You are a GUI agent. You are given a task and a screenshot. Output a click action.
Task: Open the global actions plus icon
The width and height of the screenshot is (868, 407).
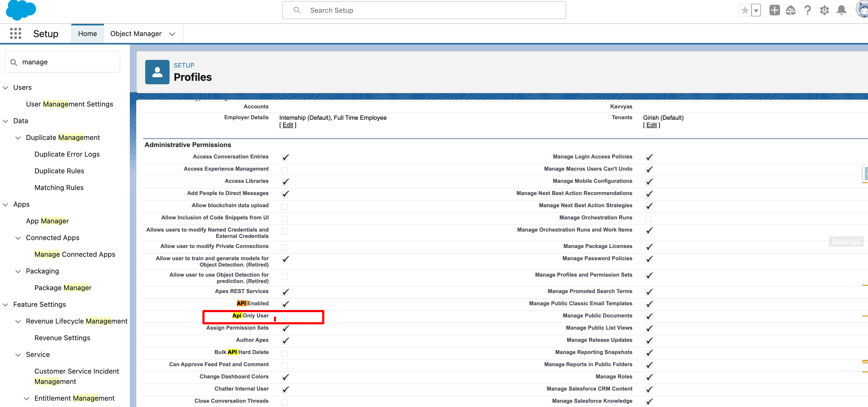774,10
